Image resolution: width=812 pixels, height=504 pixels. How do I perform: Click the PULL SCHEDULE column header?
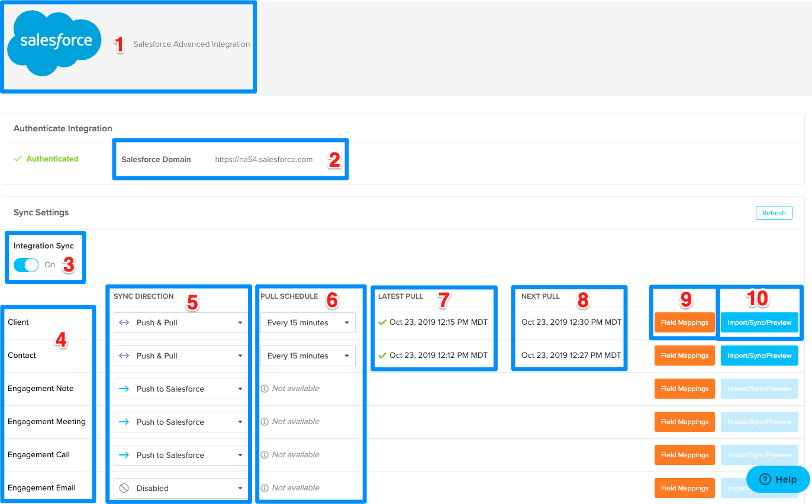(x=289, y=296)
